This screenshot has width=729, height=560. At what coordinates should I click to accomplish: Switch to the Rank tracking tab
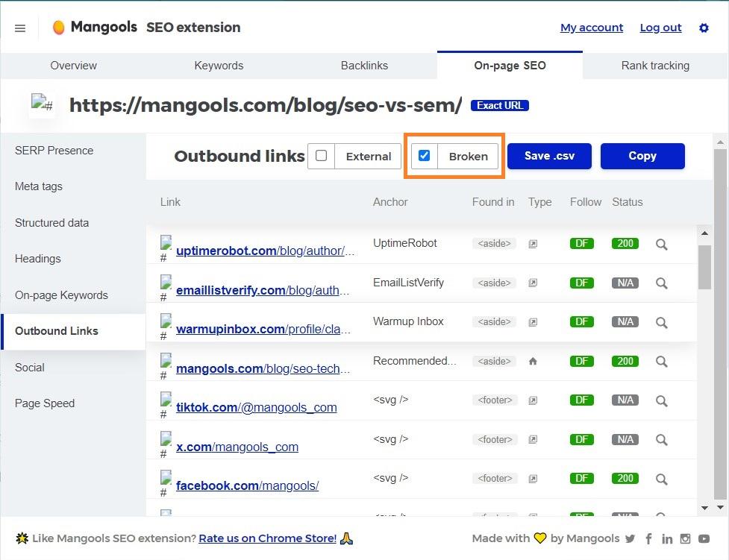point(655,66)
